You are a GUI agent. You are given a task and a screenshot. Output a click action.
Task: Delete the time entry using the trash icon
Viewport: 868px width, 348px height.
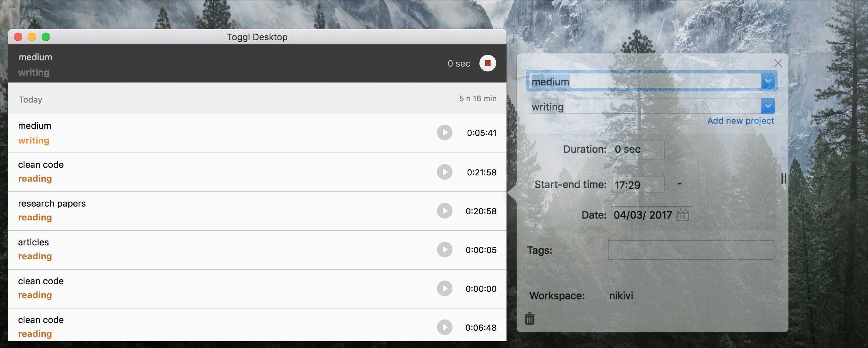[x=529, y=319]
